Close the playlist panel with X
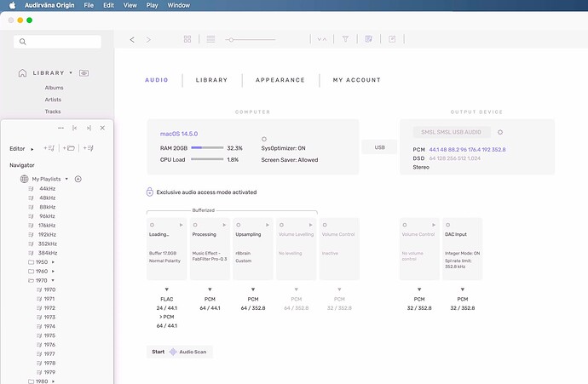Screen dimensions: 588x384 point(102,128)
